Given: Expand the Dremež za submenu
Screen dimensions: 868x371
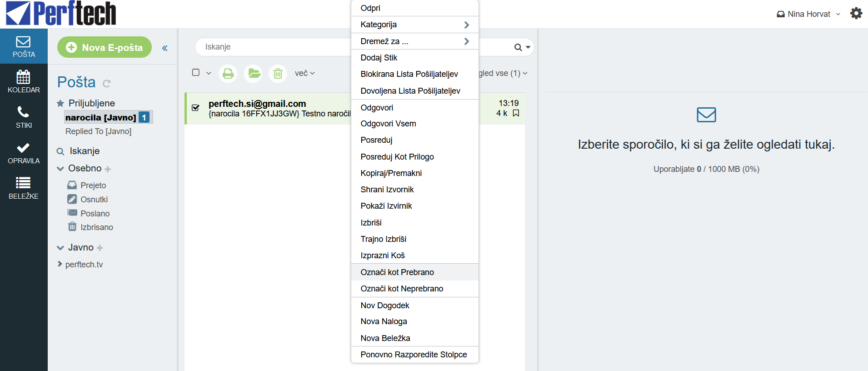Looking at the screenshot, I should (415, 41).
